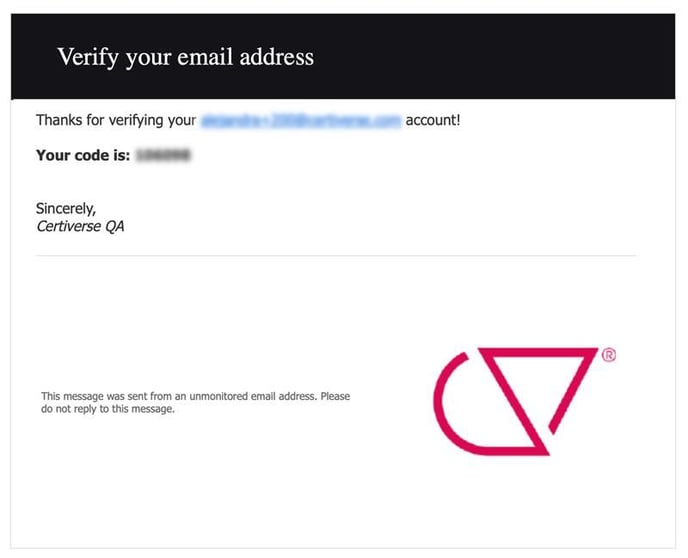Click the 'Your code is:' label
Screen dimensions: 688x558
(83, 155)
